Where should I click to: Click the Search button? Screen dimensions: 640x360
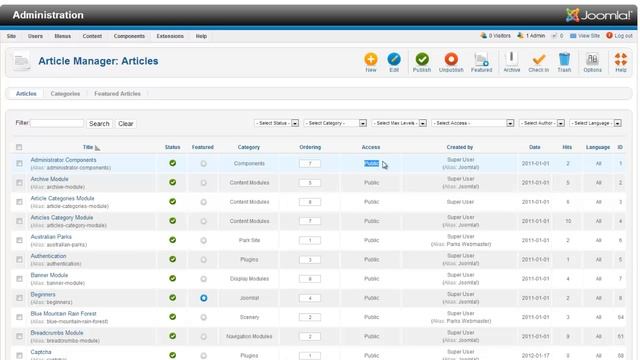[99, 123]
